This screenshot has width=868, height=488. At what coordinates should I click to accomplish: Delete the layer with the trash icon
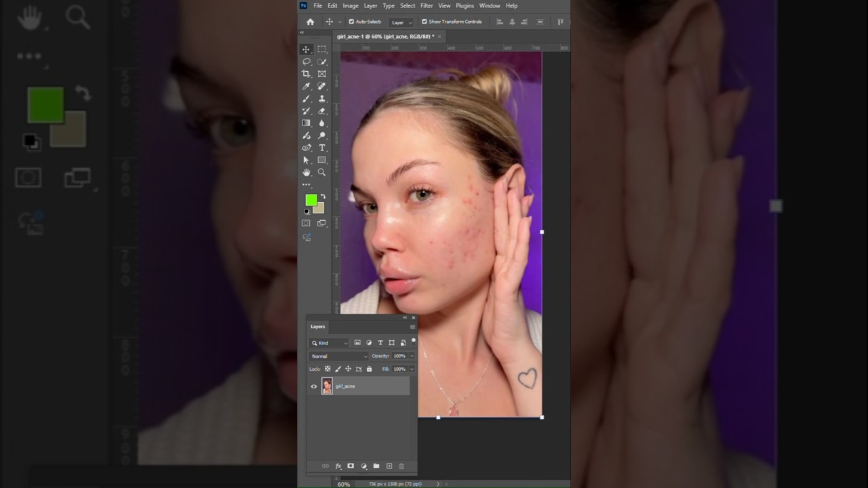[401, 466]
